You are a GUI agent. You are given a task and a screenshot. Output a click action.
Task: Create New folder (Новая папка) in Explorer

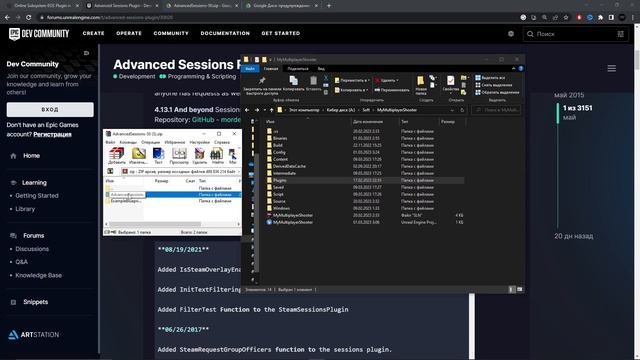pyautogui.click(x=420, y=85)
